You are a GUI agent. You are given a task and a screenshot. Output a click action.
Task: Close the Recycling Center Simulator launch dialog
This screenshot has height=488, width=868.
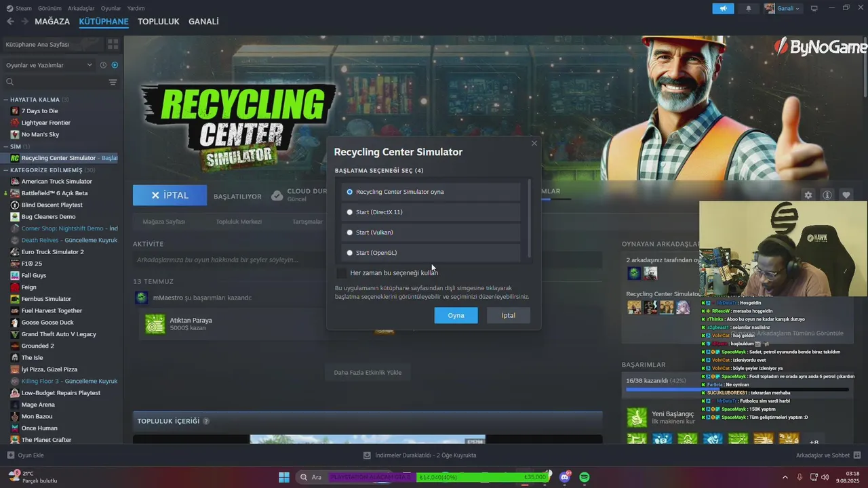pos(534,143)
